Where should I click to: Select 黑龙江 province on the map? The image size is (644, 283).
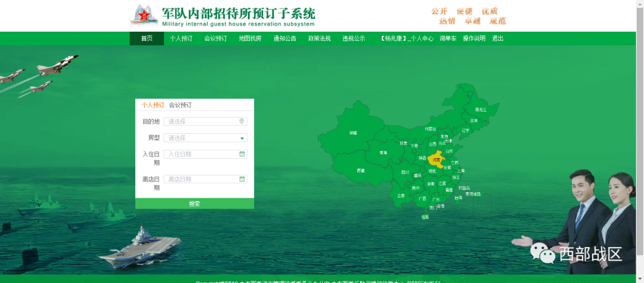(480, 109)
